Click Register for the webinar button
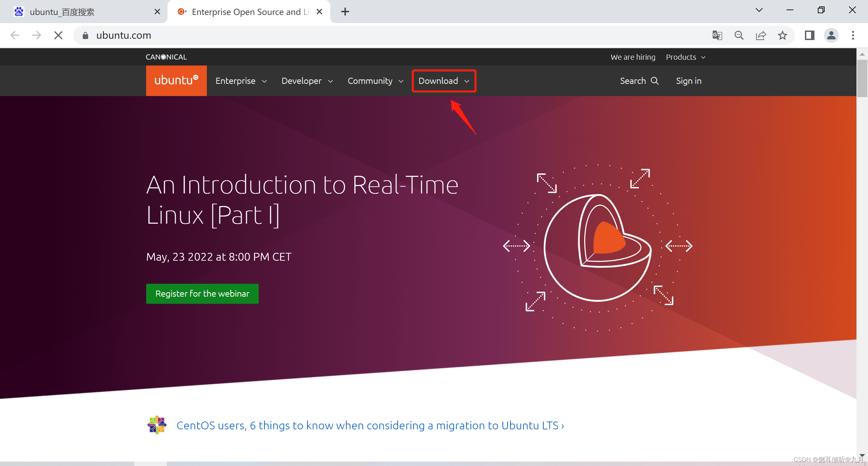The image size is (868, 466). [202, 294]
